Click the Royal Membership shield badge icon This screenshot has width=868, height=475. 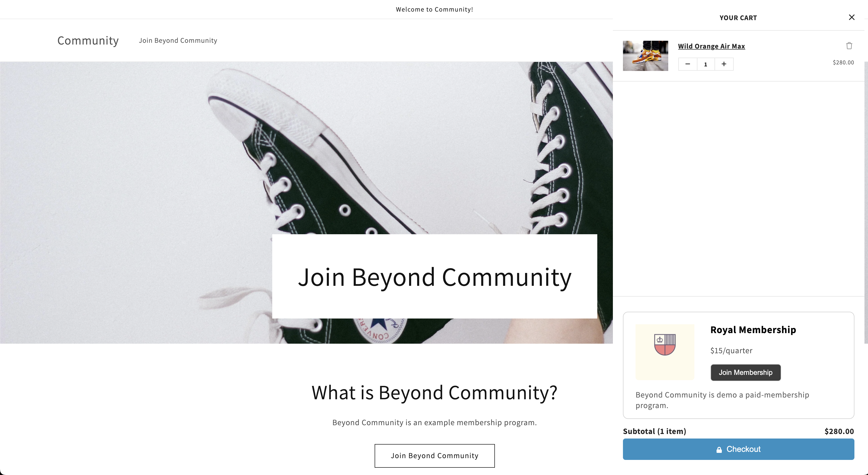click(665, 345)
